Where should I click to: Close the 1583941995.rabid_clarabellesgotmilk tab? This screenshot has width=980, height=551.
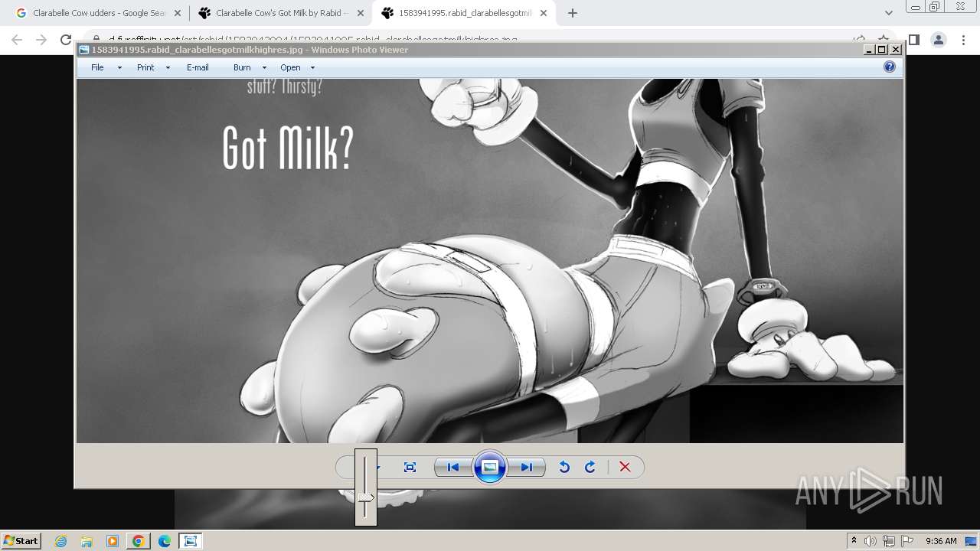click(544, 13)
